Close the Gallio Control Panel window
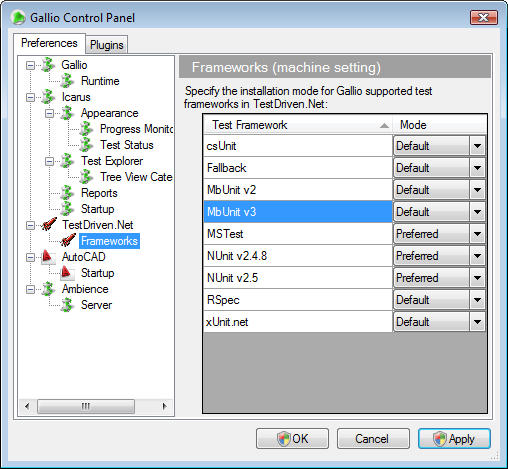Image resolution: width=508 pixels, height=469 pixels. (x=484, y=17)
